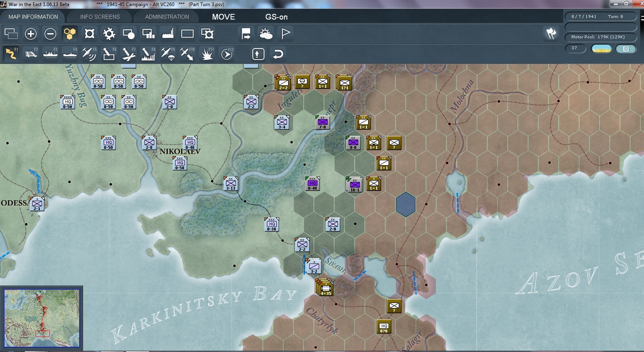Select the Soviet 2=2 unit stack
The width and height of the screenshot is (644, 352).
tap(283, 82)
